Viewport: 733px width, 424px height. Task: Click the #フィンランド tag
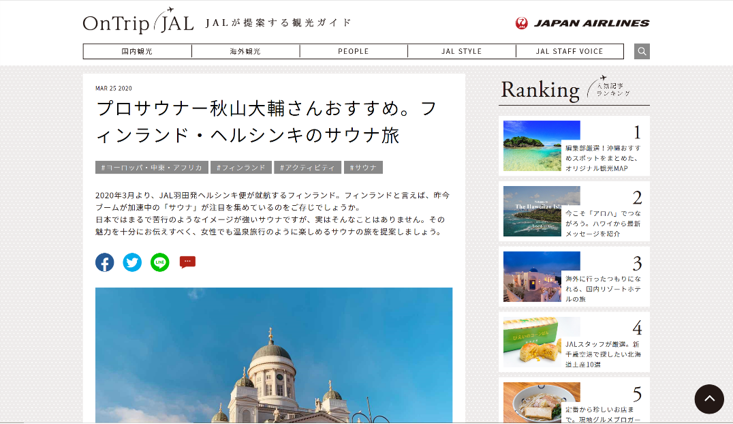click(x=241, y=167)
